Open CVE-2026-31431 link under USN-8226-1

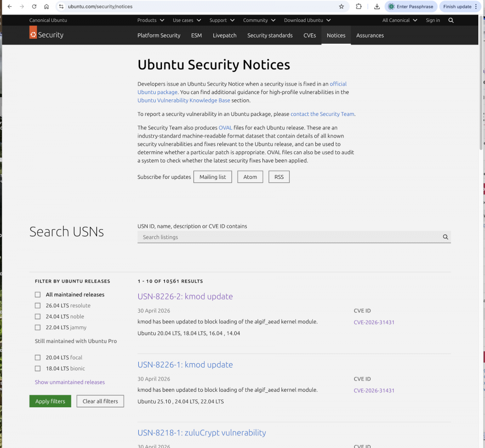click(x=374, y=391)
